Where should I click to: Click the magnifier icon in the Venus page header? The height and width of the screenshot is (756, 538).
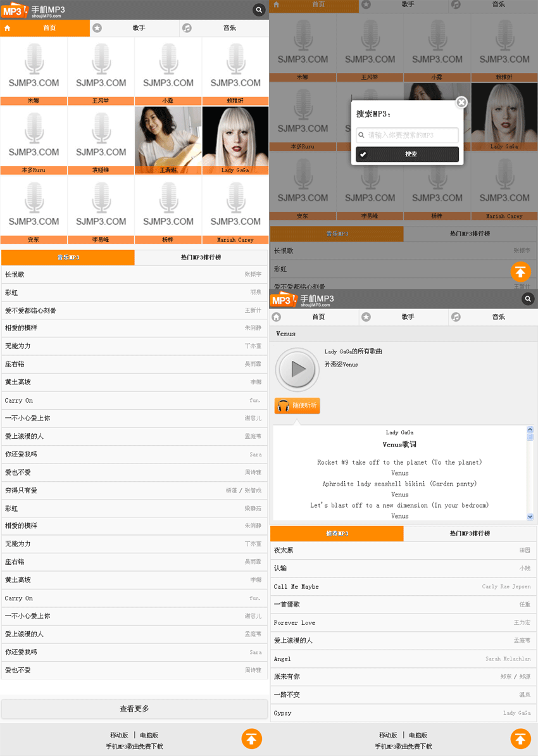coord(528,299)
